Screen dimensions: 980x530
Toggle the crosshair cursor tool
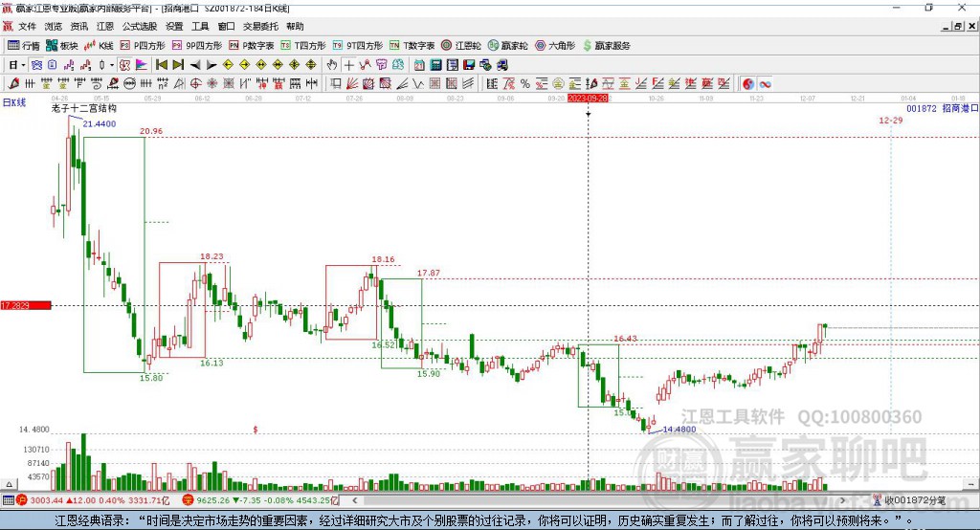pos(348,65)
